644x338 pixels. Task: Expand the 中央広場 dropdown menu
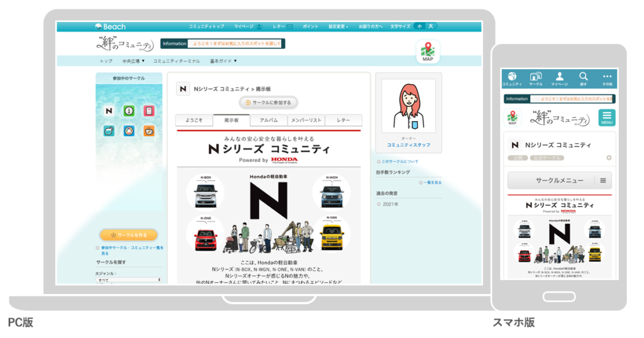[133, 61]
